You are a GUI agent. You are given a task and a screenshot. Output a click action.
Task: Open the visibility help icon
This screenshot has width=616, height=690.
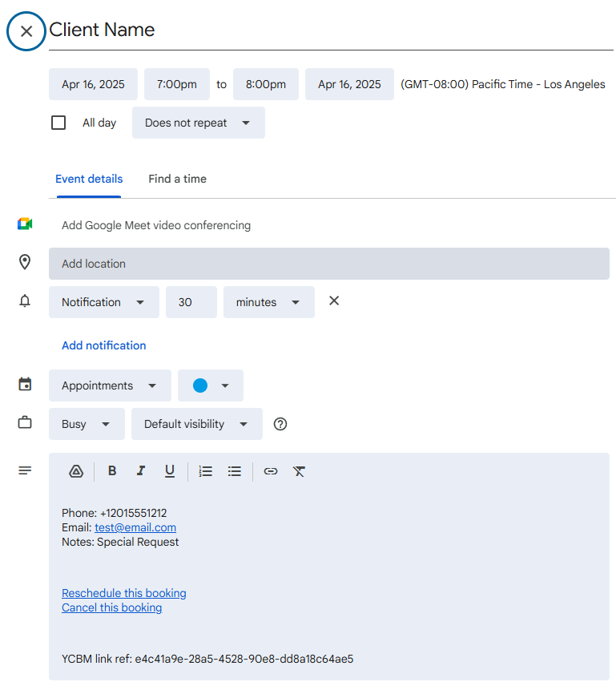(x=280, y=424)
